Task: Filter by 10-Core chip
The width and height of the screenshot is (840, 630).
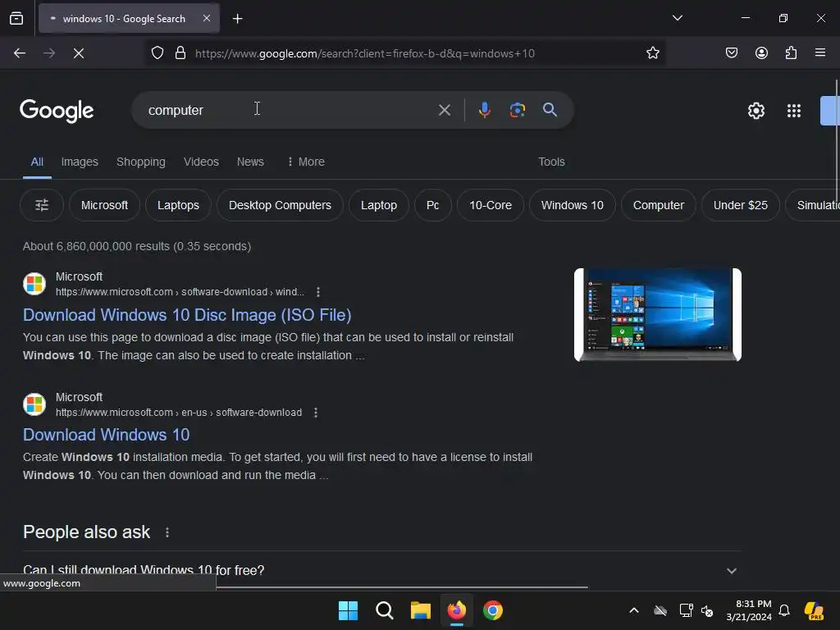Action: (491, 205)
